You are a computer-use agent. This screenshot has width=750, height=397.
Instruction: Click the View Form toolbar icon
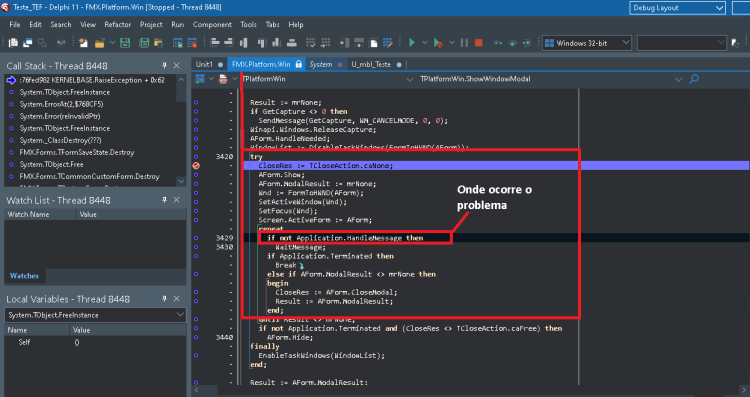(x=27, y=43)
